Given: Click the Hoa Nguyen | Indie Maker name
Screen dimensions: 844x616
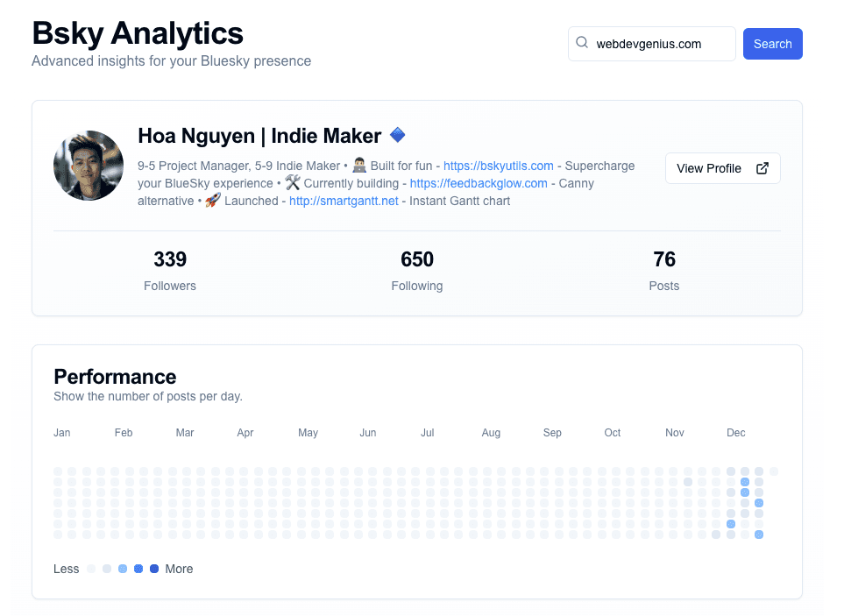Looking at the screenshot, I should click(259, 136).
